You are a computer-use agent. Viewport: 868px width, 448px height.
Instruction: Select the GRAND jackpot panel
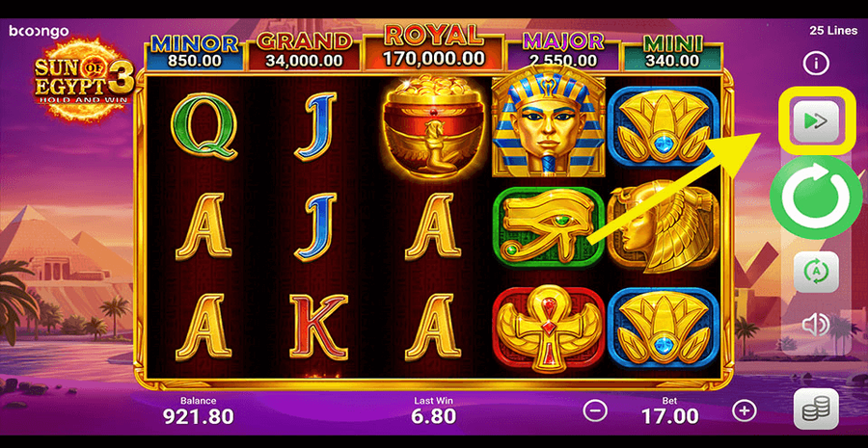[305, 51]
